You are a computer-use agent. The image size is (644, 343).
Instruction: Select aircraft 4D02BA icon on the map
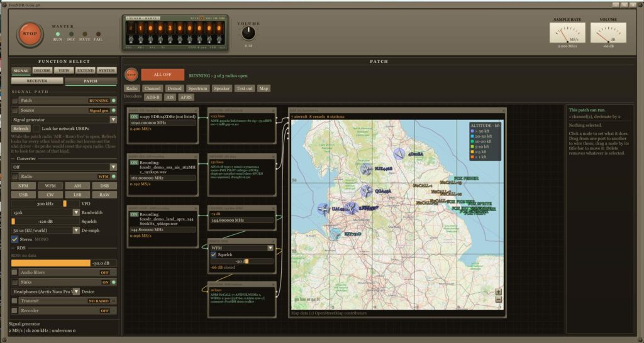(399, 154)
